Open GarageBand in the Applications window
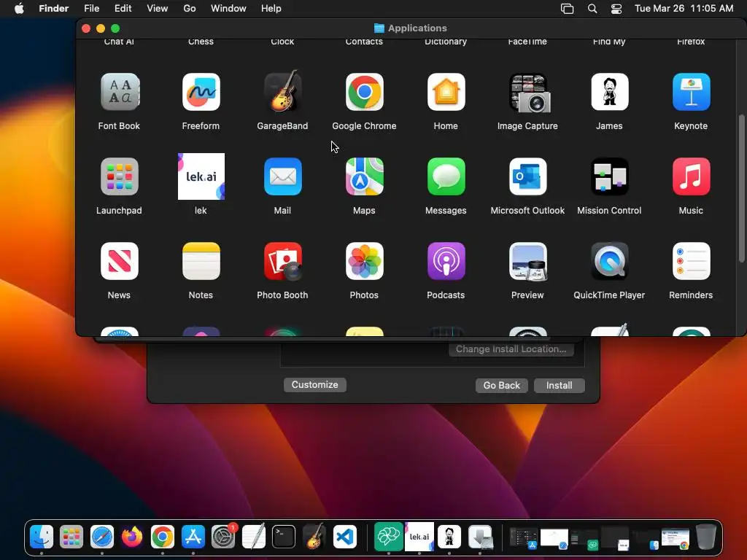Viewport: 747px width, 560px height. (282, 92)
